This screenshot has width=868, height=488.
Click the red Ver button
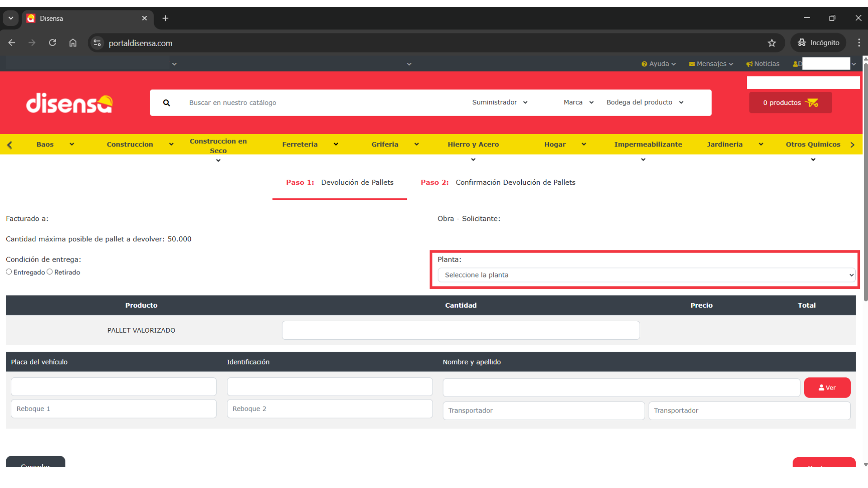coord(826,388)
